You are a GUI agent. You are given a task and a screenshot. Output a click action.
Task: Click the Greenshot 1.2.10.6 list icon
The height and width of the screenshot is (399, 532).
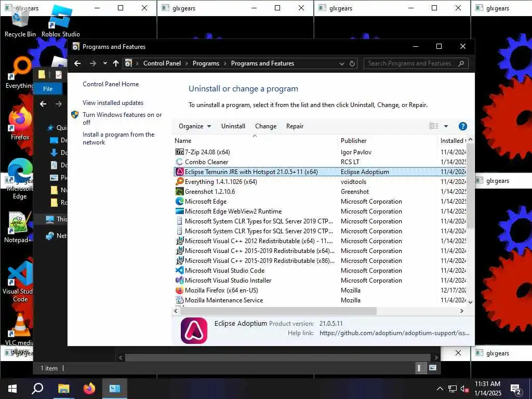click(x=179, y=191)
